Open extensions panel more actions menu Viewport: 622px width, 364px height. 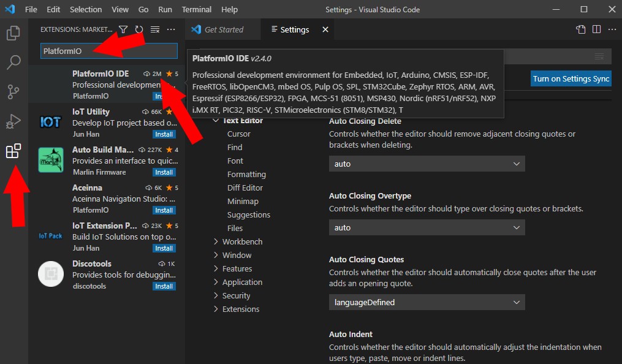171,29
